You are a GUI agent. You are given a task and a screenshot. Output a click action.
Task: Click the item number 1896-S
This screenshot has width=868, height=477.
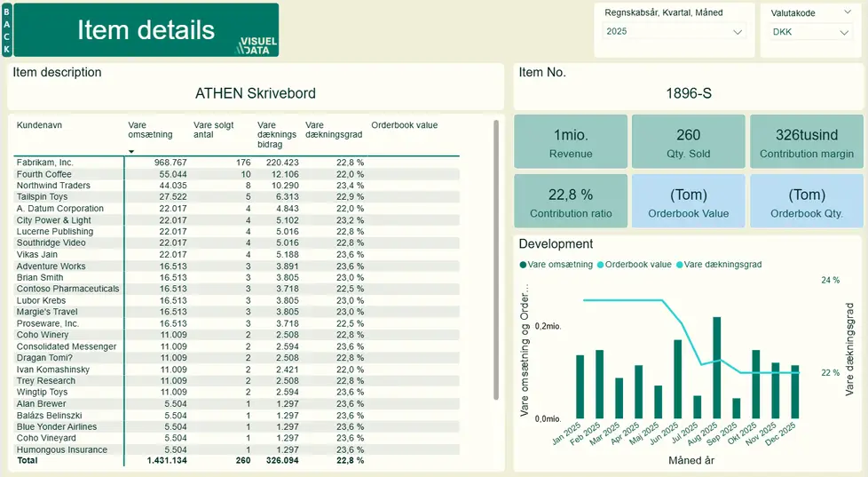[x=689, y=93]
